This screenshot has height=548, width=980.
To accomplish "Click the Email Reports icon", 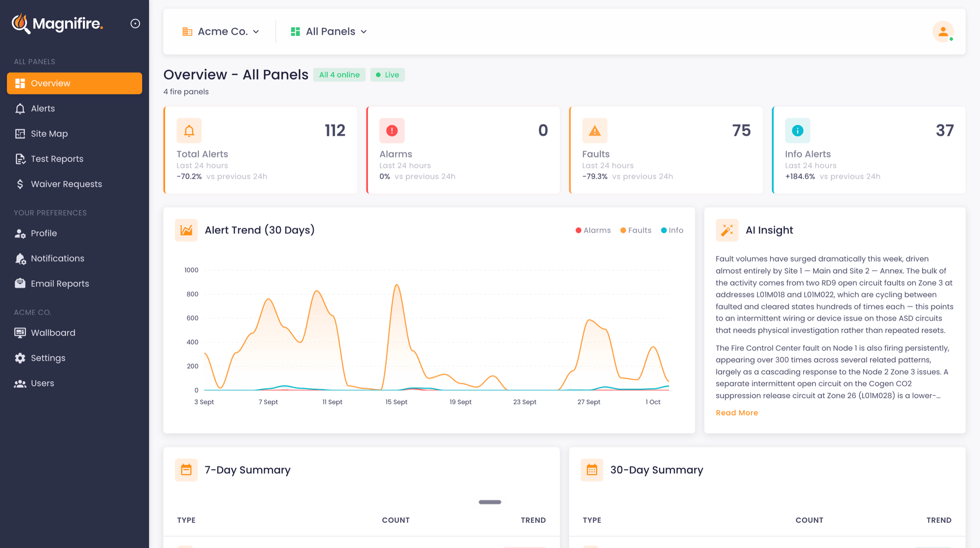I will click(x=20, y=284).
